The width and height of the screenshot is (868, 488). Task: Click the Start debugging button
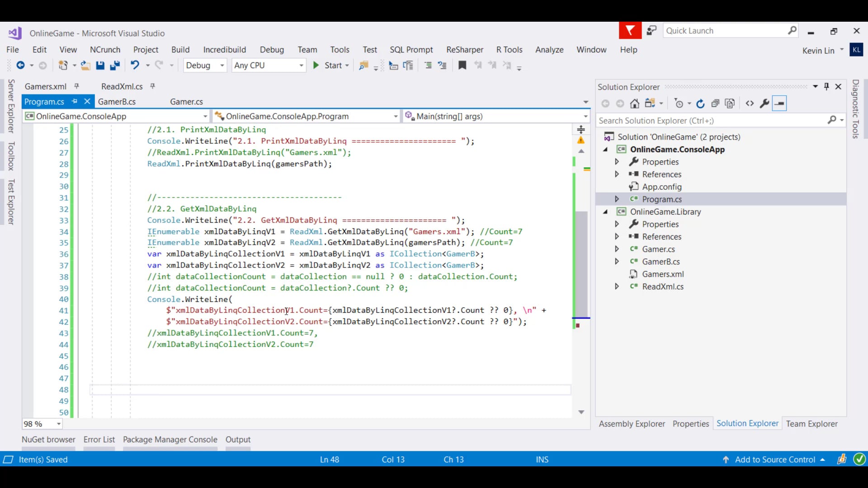coord(329,66)
